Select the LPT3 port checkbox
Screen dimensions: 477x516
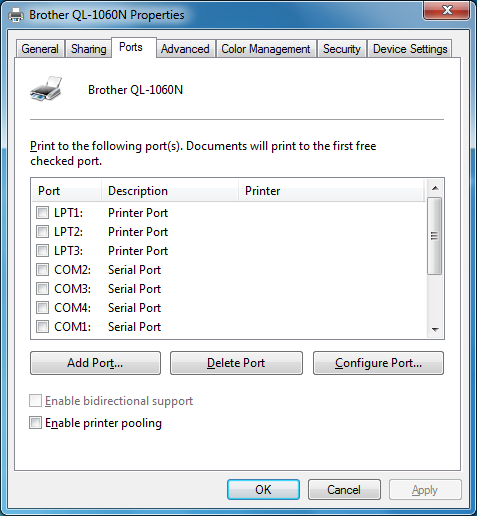(42, 250)
